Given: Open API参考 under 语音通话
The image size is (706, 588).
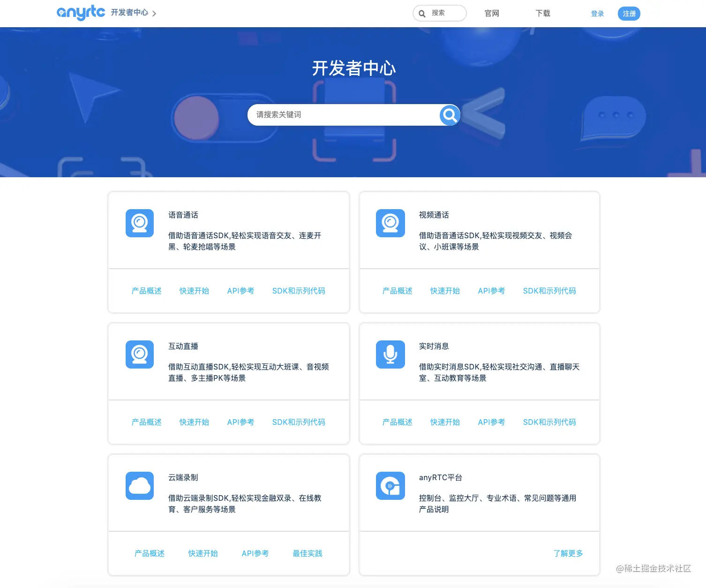Looking at the screenshot, I should [x=240, y=291].
